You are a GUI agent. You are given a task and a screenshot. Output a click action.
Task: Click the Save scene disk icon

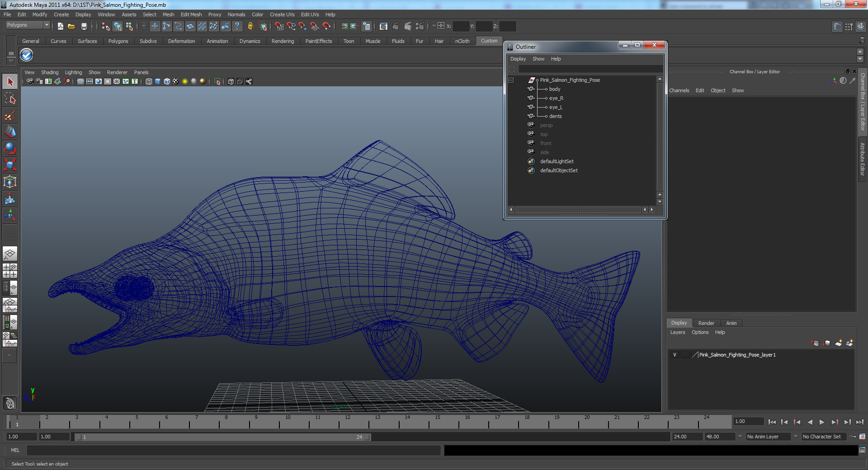coord(84,26)
